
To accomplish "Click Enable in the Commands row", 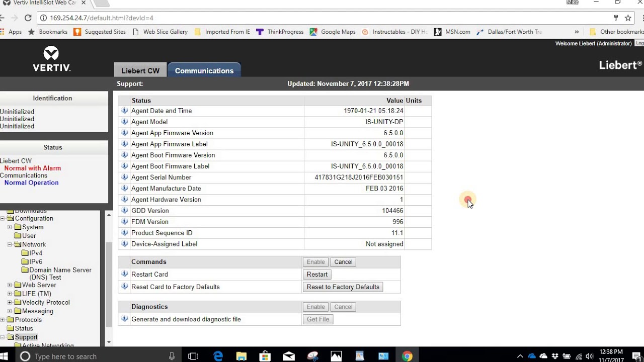I will 316,262.
